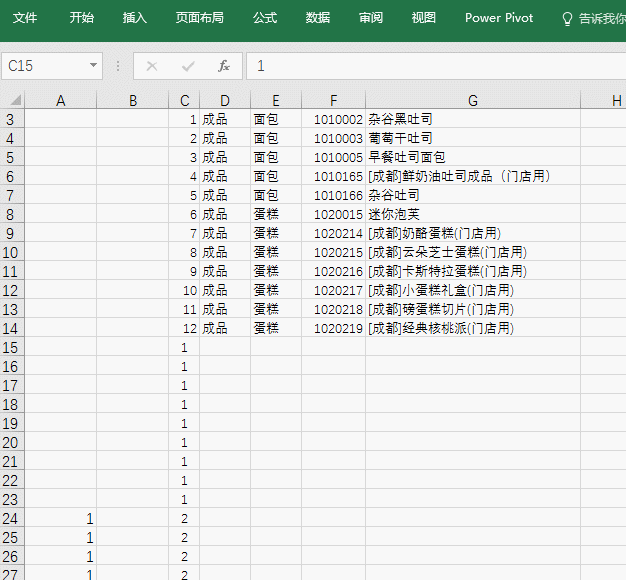Open the 文件 menu tab
626x580 pixels.
pyautogui.click(x=25, y=18)
